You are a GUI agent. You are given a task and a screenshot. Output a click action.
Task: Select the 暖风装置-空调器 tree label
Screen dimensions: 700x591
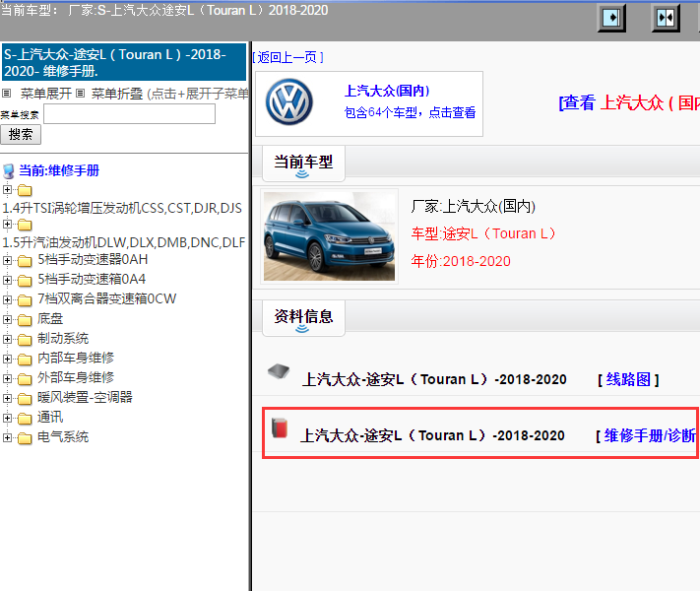pyautogui.click(x=85, y=398)
